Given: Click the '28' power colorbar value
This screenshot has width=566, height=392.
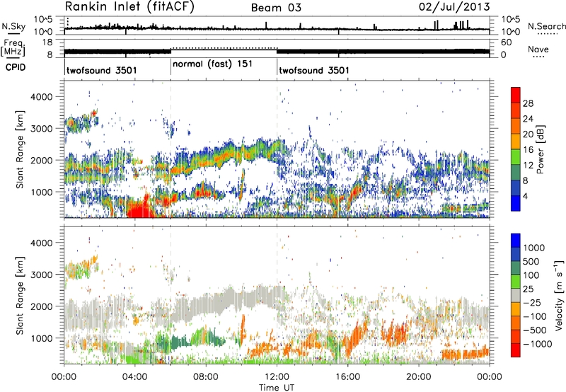Looking at the screenshot, I should pyautogui.click(x=528, y=103).
